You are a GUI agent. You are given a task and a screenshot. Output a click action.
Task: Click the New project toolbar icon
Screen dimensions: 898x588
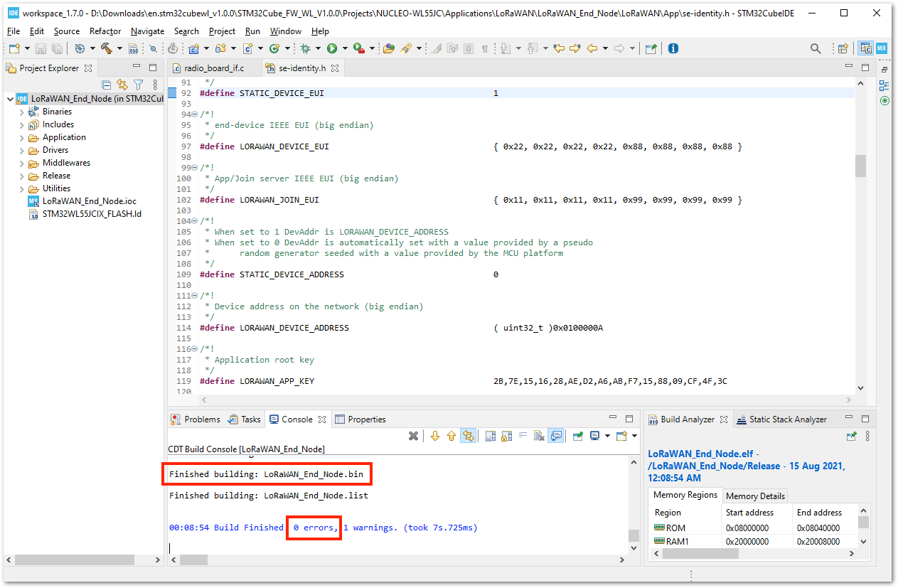[14, 48]
